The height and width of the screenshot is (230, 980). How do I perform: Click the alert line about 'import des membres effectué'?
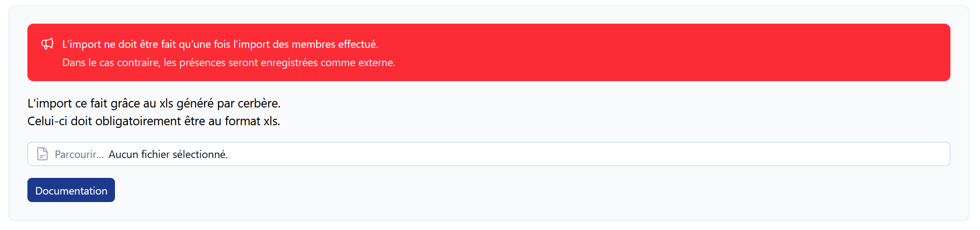click(x=220, y=44)
